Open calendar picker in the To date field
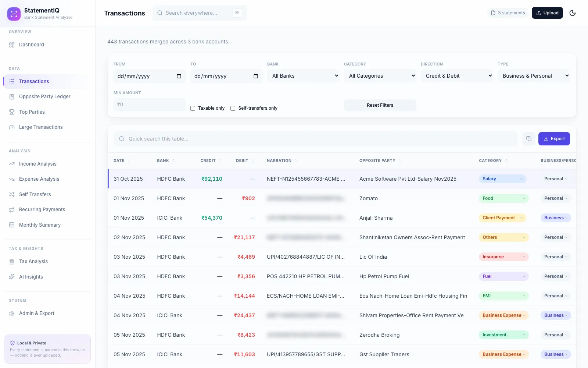 coord(256,76)
